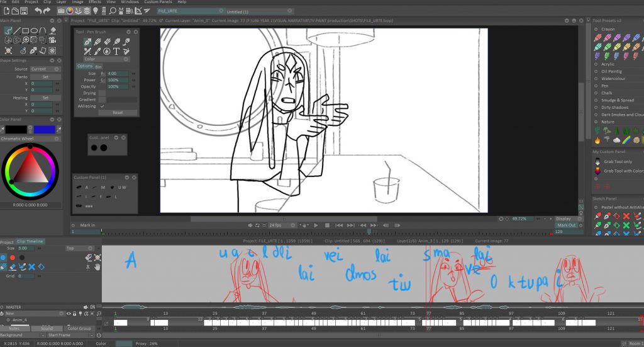Expand the Acrylic preset group

pos(596,64)
